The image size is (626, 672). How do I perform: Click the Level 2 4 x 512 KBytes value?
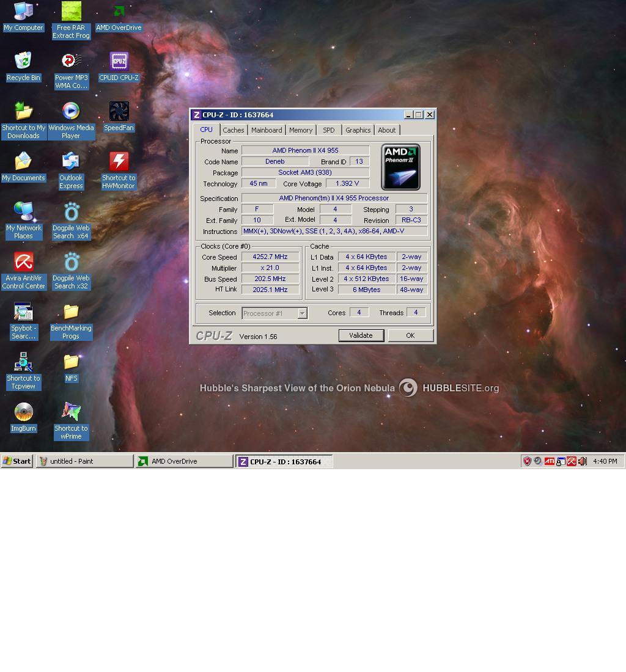(367, 279)
